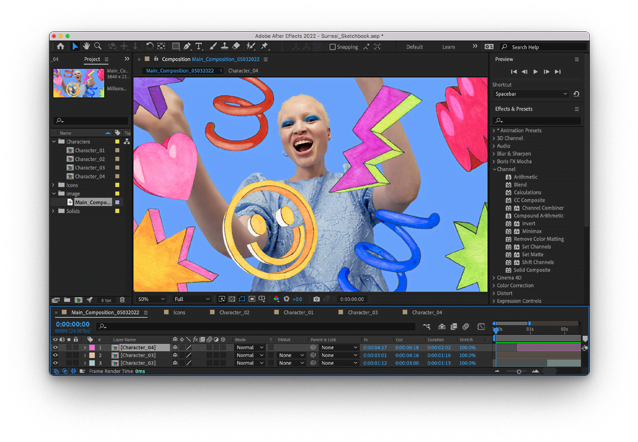Screen dimensions: 638x442
Task: Switch to the Character_02 timeline tab
Action: [x=233, y=312]
